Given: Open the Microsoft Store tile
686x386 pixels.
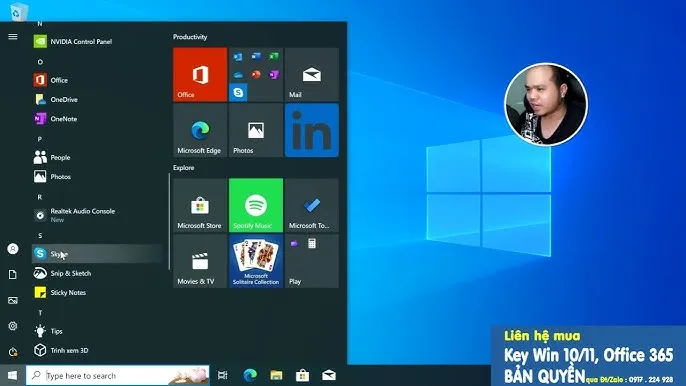Looking at the screenshot, I should coord(200,205).
